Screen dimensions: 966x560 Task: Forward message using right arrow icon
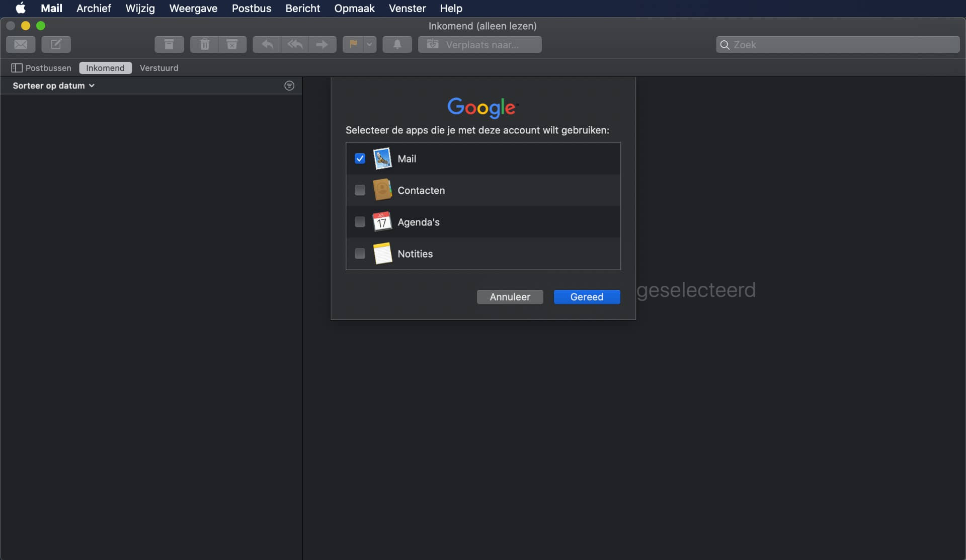click(322, 44)
